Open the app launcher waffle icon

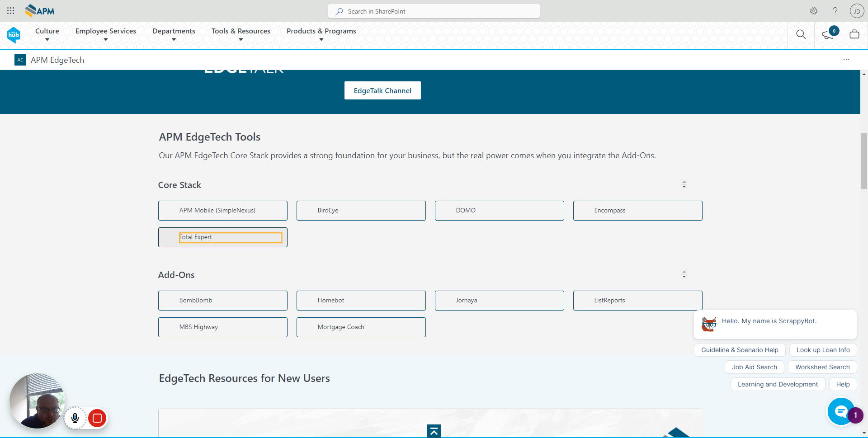[x=11, y=10]
